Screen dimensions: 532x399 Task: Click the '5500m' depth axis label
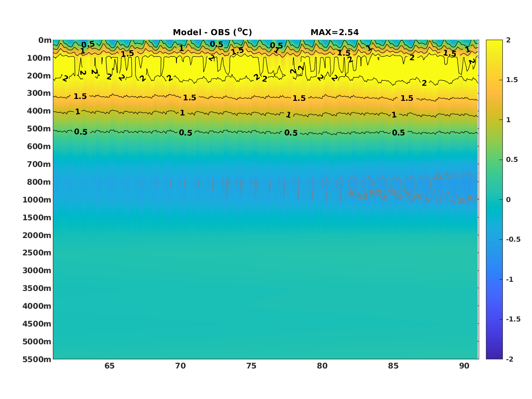point(37,359)
